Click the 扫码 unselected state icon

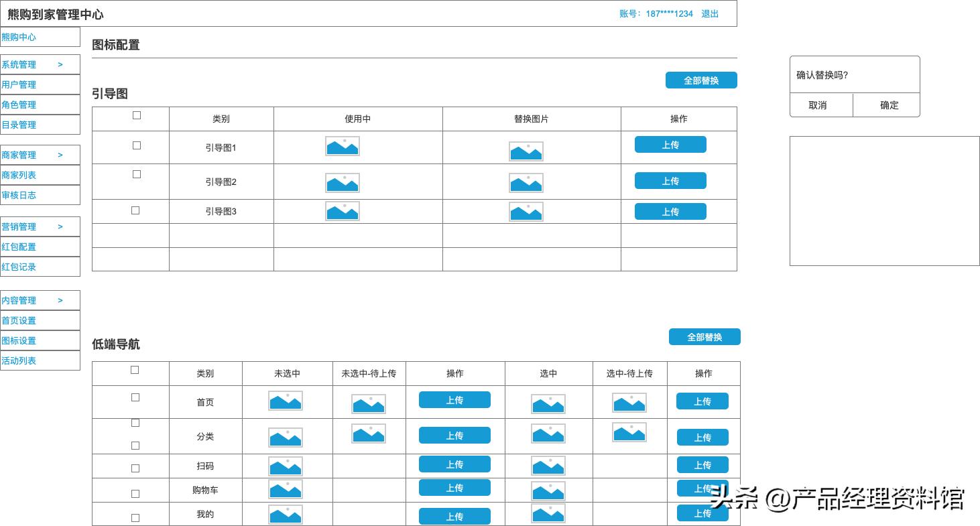pos(286,465)
